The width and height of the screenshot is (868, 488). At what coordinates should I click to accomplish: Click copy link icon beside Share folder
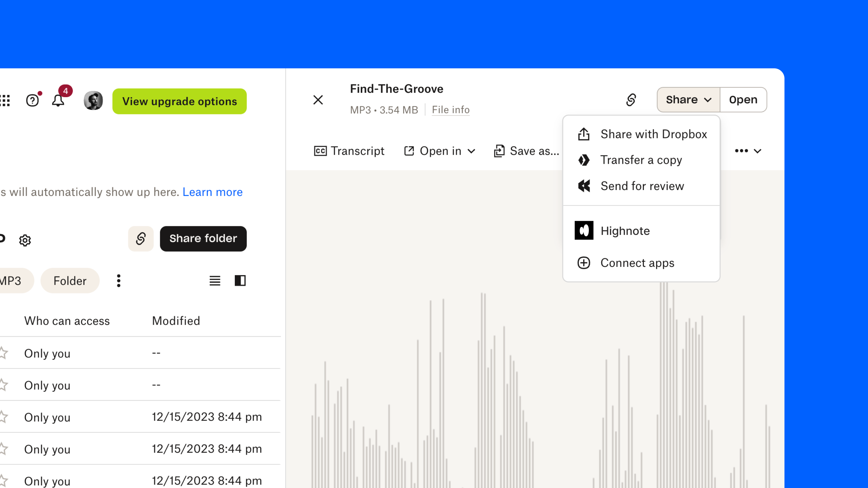[x=141, y=239]
